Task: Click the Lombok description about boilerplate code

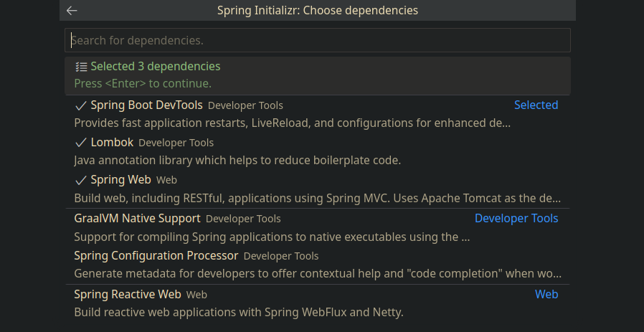Action: (x=237, y=160)
